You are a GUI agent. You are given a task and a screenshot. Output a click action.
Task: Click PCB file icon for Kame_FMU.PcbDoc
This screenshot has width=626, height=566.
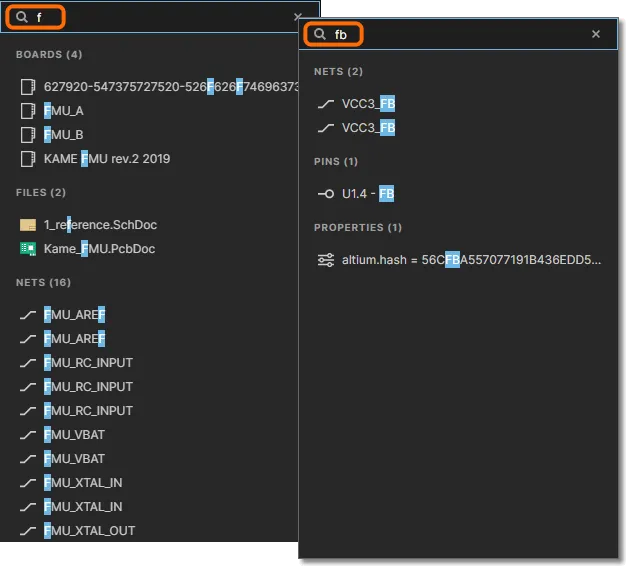coord(28,249)
